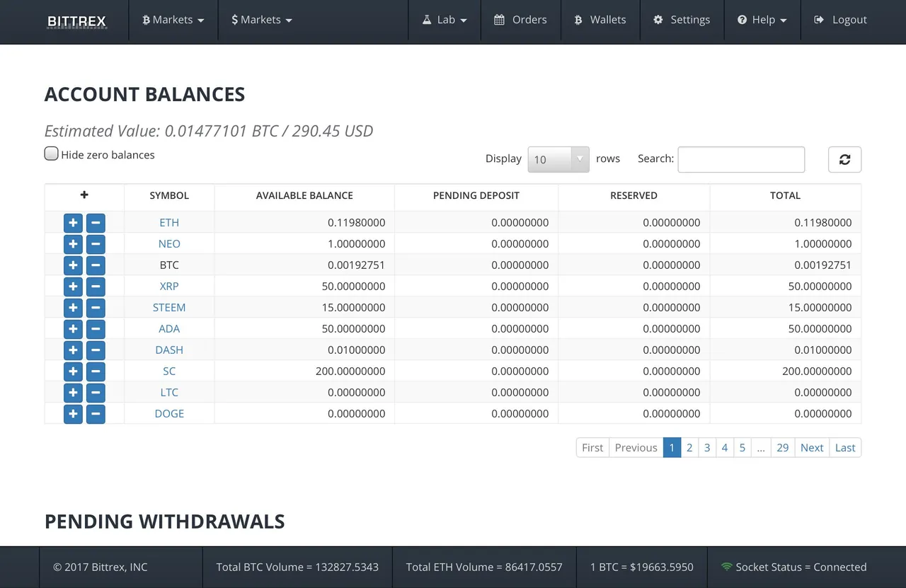Screen dimensions: 906x588
Task: Select page 4 in pagination
Action: point(725,447)
